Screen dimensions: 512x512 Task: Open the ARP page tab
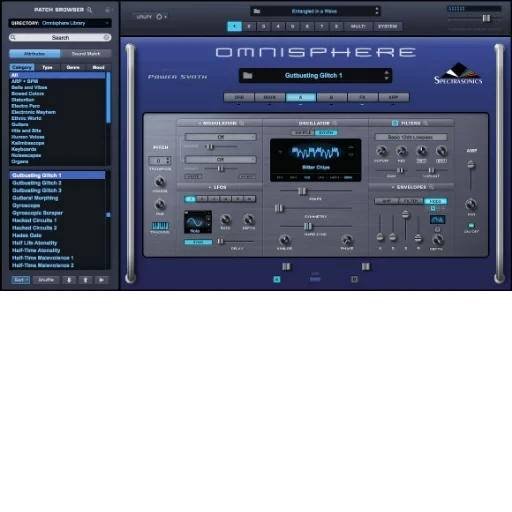393,97
